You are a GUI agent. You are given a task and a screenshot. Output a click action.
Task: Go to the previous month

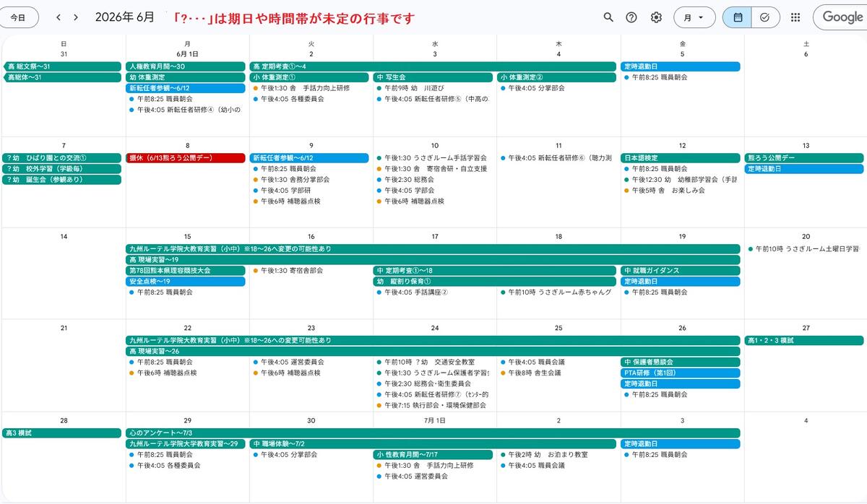pyautogui.click(x=59, y=17)
